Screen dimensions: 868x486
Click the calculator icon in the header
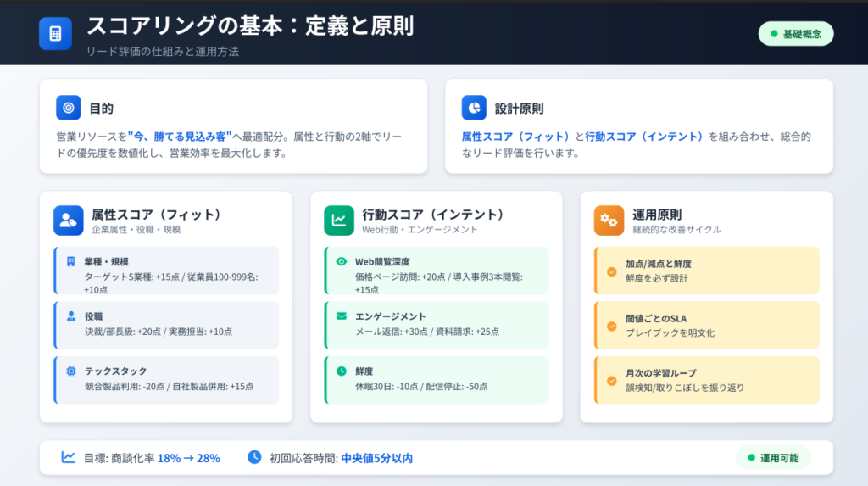pyautogui.click(x=55, y=34)
